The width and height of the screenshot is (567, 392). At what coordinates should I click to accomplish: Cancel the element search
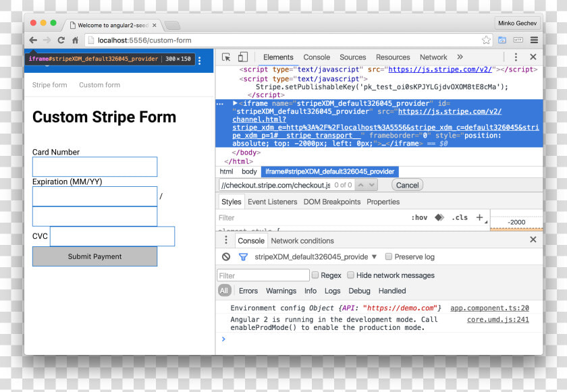[x=407, y=185]
